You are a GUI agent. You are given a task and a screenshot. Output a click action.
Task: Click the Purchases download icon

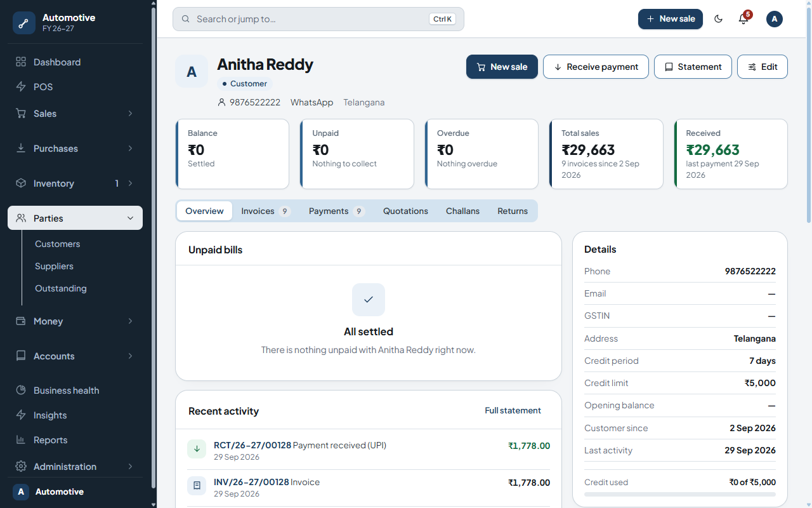[21, 148]
